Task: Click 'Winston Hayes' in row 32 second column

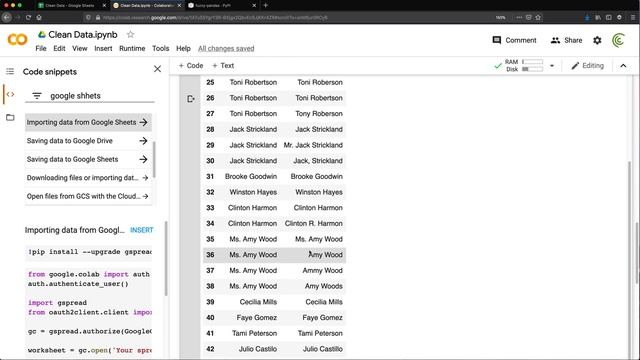Action: pos(319,192)
